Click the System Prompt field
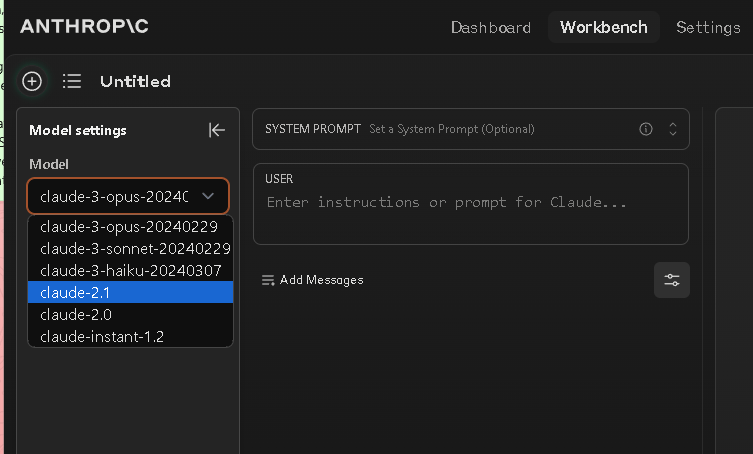Image resolution: width=753 pixels, height=454 pixels. tap(471, 129)
